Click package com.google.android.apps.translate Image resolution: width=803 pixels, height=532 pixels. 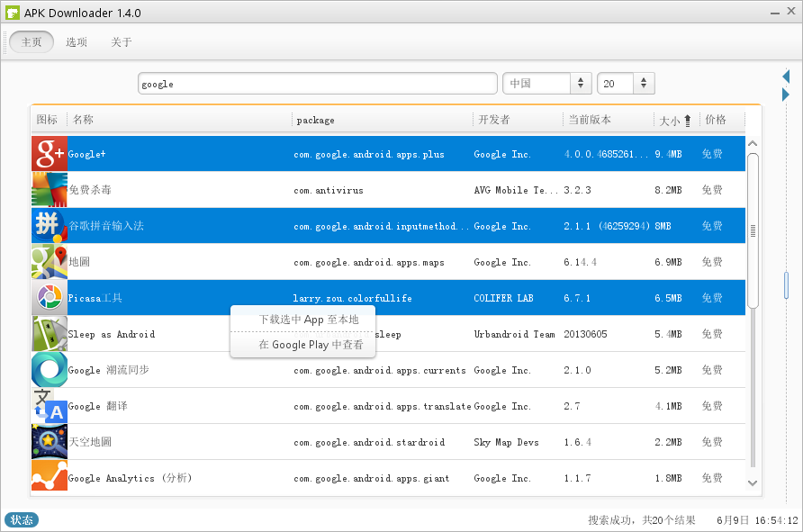(x=382, y=406)
